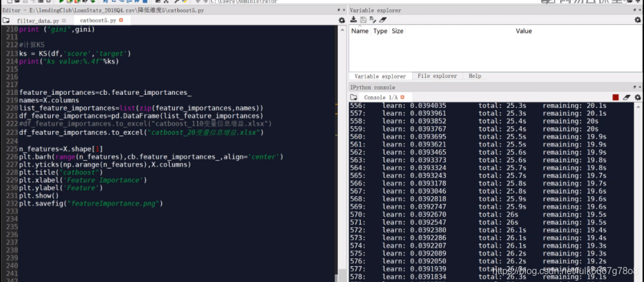Viewport: 644px width, 282px height.
Task: Click the names=X.columns line
Action: click(49, 101)
